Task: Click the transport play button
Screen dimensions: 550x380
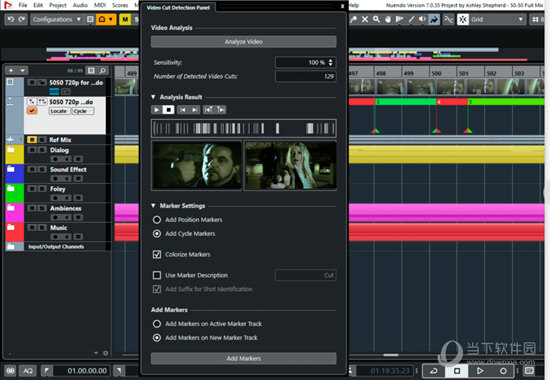Action: (x=479, y=371)
